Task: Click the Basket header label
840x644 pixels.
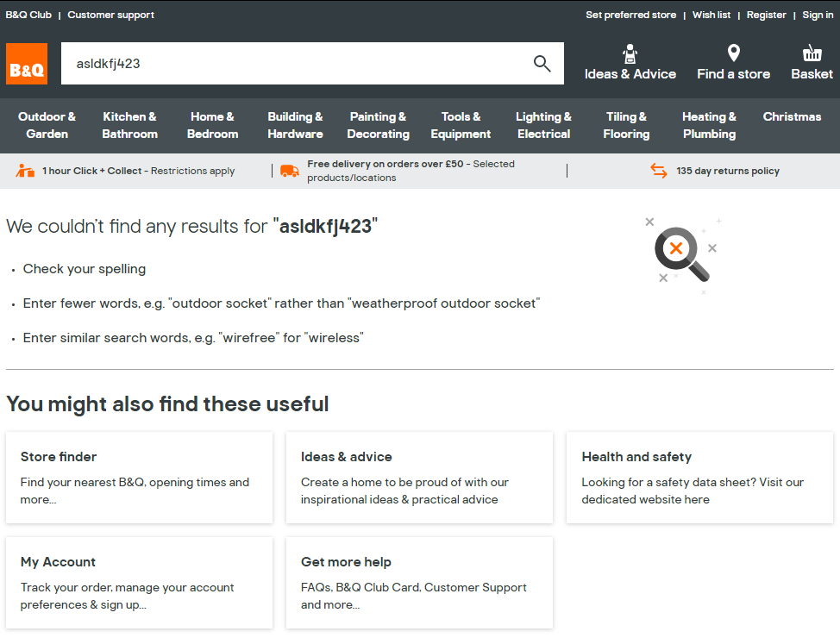Action: (x=812, y=74)
